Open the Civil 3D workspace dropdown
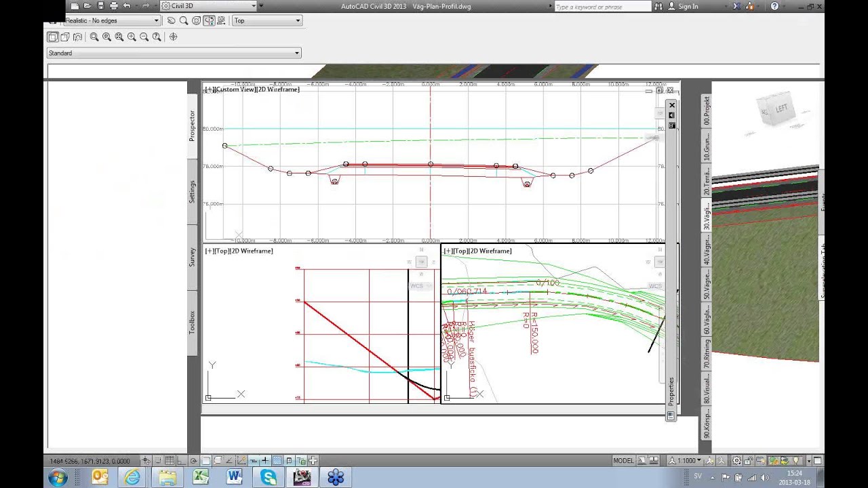Screen dimensions: 868x488 208,6
